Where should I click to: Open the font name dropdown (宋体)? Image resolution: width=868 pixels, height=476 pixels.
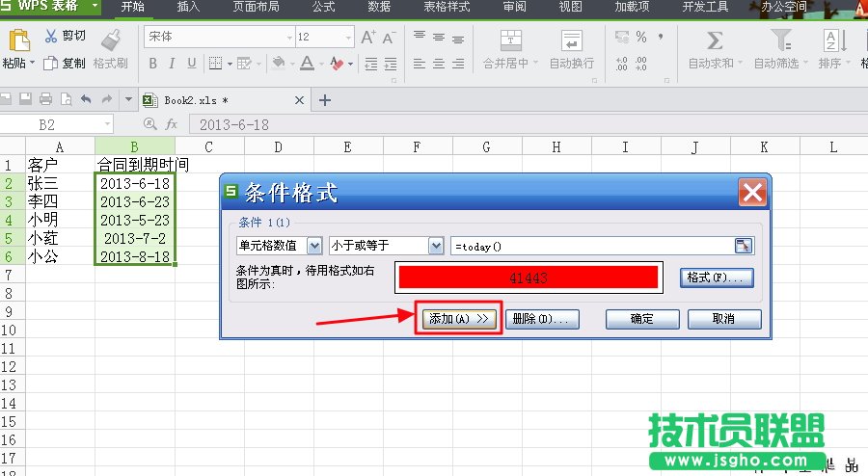pyautogui.click(x=289, y=37)
